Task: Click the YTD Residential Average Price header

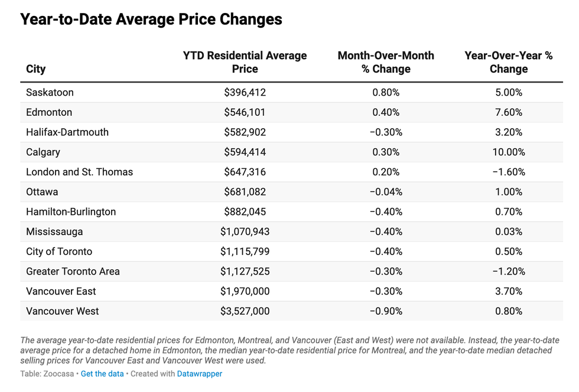Action: pyautogui.click(x=245, y=62)
